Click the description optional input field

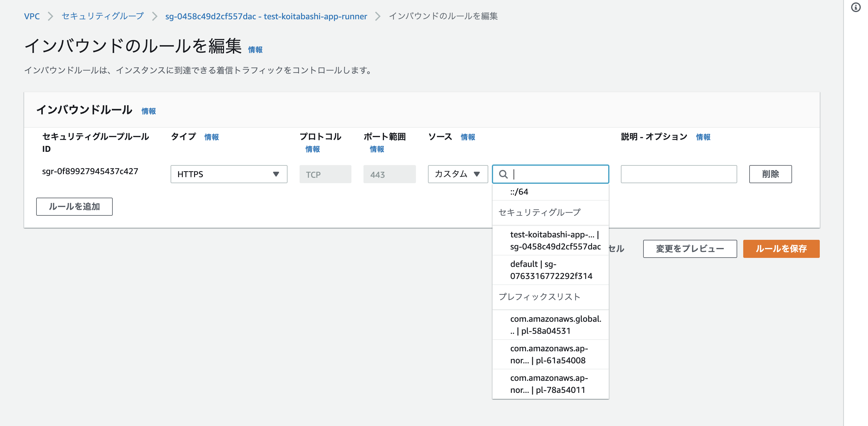point(679,174)
